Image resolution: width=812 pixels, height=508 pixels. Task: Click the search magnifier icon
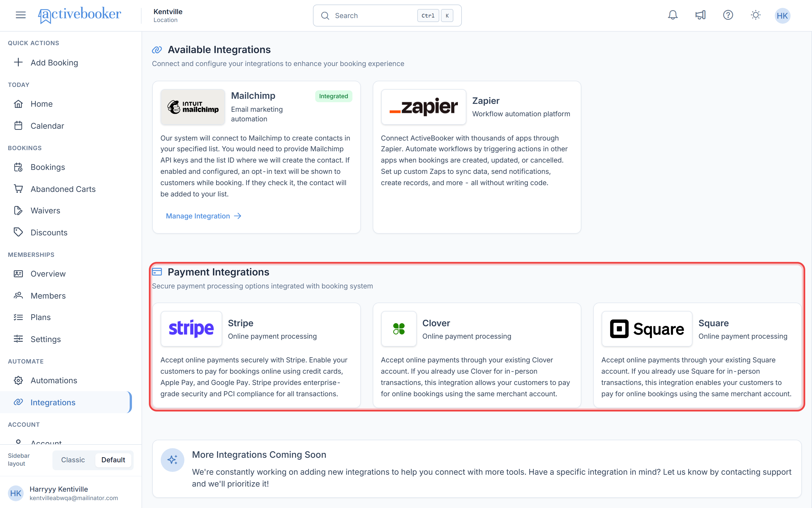tap(325, 16)
